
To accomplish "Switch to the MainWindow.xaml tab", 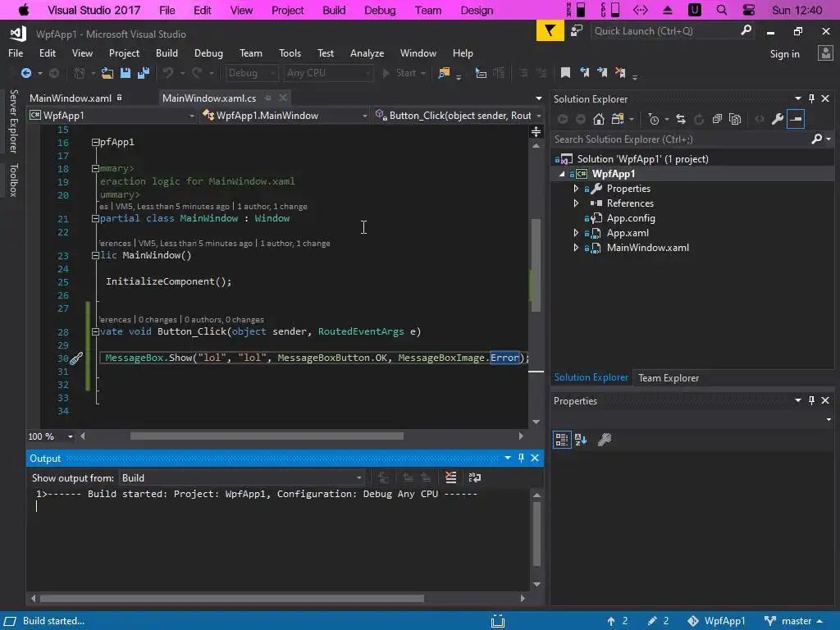I will (x=71, y=98).
